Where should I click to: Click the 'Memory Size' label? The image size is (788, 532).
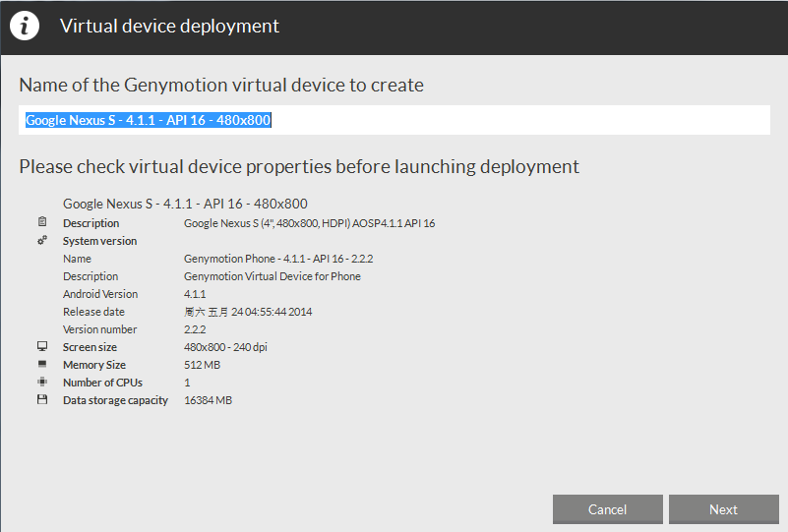point(94,365)
